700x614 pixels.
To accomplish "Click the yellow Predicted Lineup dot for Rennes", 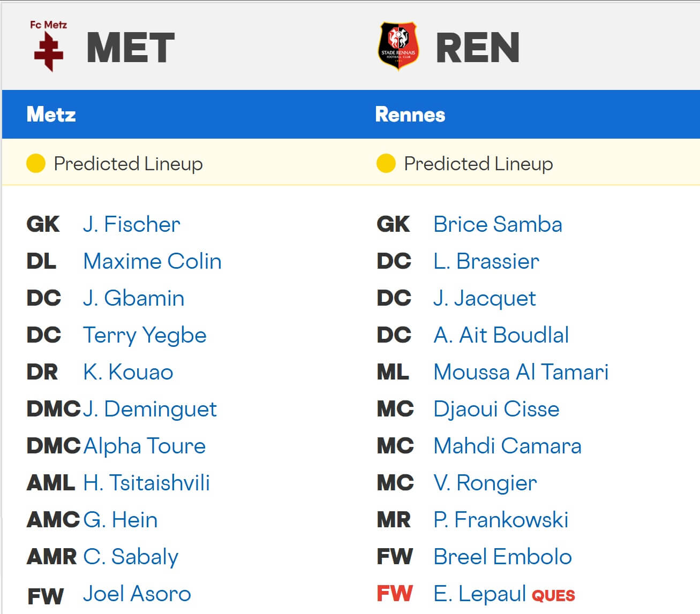I will (387, 163).
